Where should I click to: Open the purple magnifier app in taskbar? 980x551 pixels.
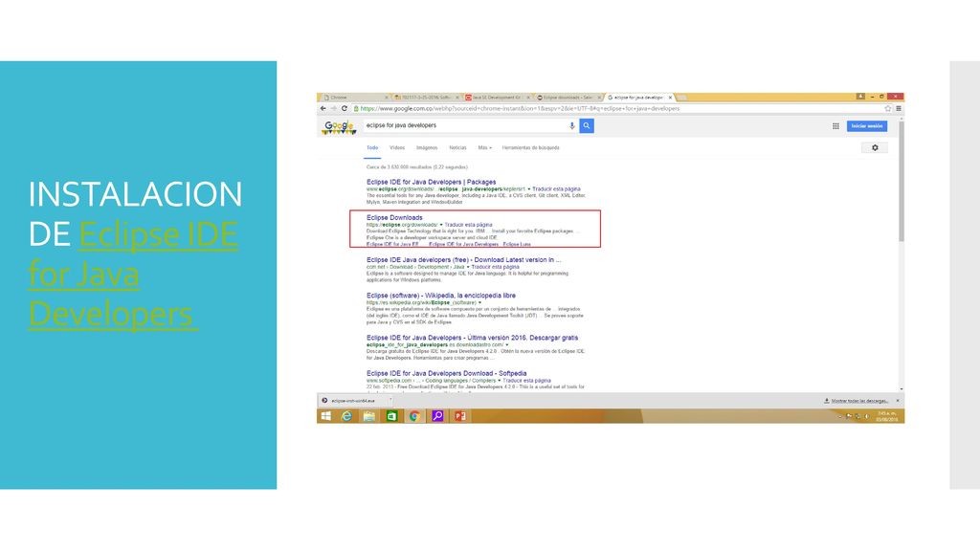point(437,416)
